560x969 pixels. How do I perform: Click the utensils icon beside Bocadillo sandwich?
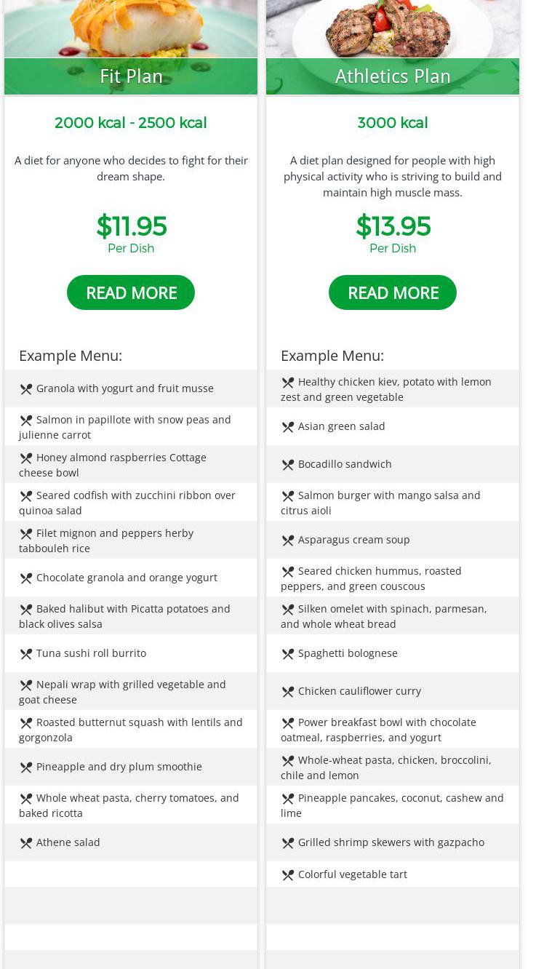(x=288, y=465)
